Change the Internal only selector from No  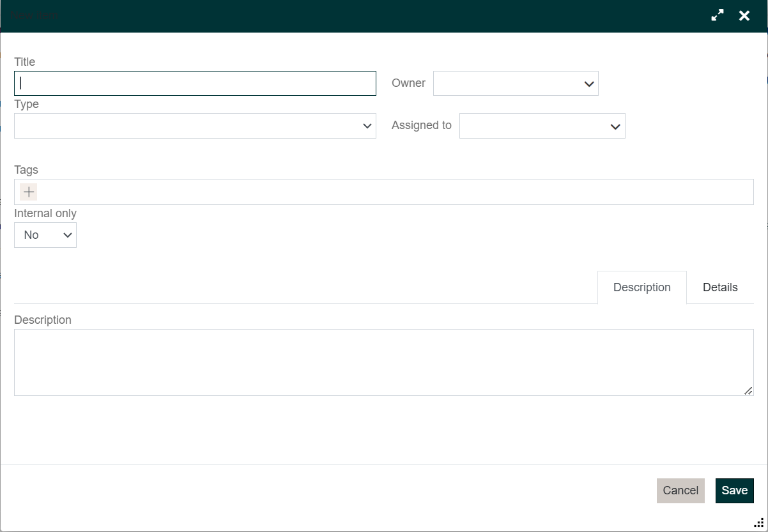coord(45,235)
